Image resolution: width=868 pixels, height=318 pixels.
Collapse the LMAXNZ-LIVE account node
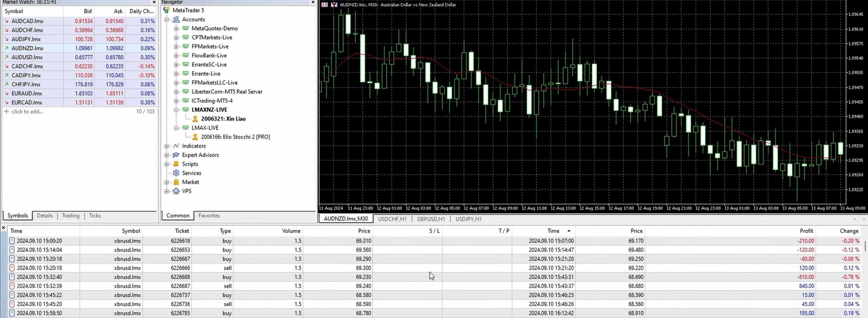click(176, 110)
